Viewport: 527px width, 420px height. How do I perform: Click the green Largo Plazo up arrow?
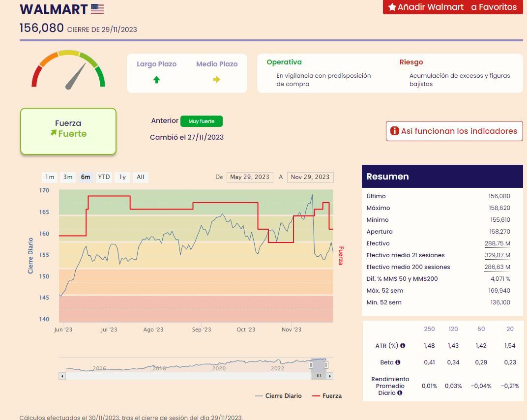(x=157, y=80)
